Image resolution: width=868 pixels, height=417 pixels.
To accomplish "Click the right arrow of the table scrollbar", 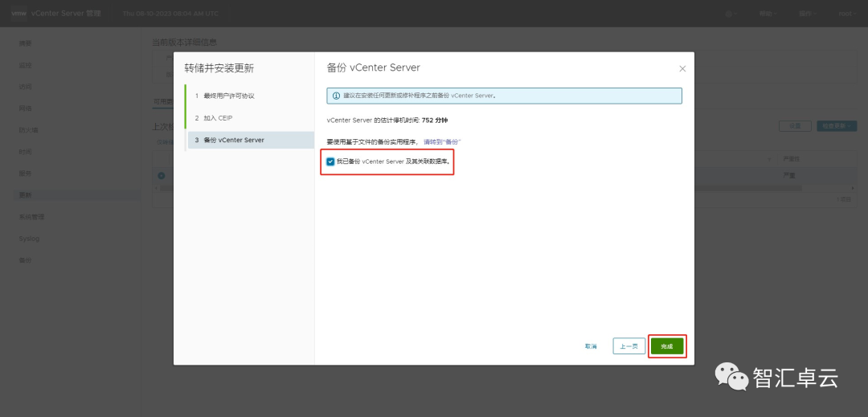I will click(x=851, y=188).
